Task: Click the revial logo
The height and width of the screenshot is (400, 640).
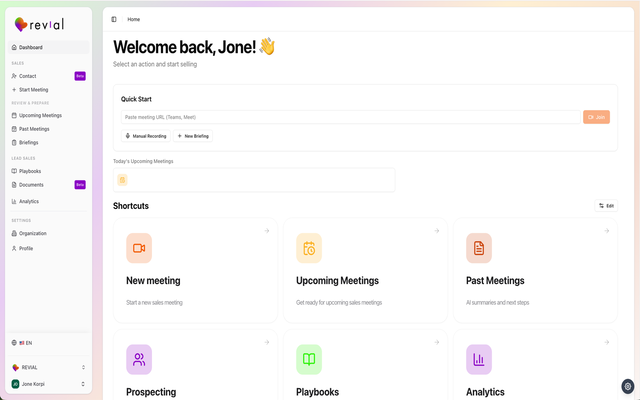Action: (x=39, y=24)
